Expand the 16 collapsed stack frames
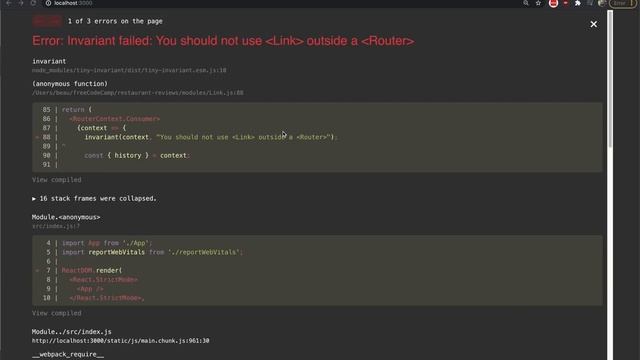Viewport: 640px width, 360px height. click(x=94, y=199)
